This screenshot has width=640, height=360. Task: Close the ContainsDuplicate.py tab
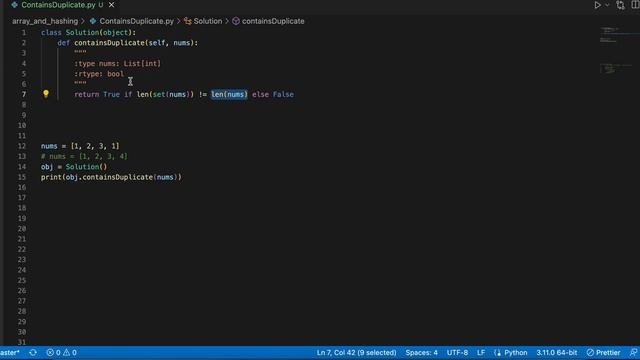tap(111, 5)
